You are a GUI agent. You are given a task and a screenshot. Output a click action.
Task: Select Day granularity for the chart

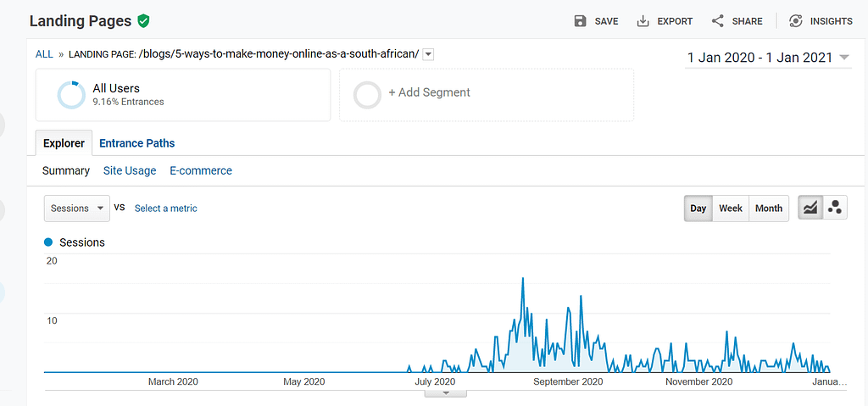coord(698,209)
